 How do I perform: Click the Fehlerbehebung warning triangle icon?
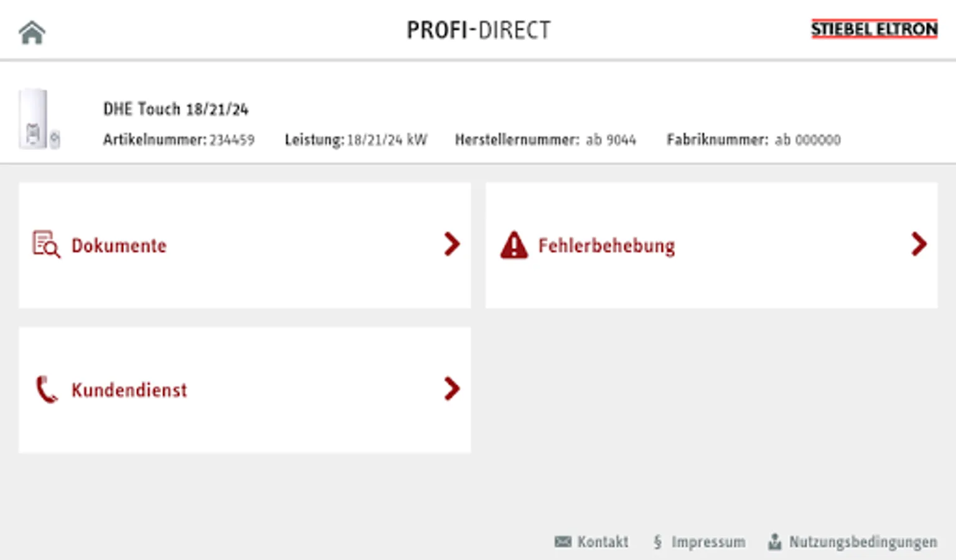click(514, 245)
